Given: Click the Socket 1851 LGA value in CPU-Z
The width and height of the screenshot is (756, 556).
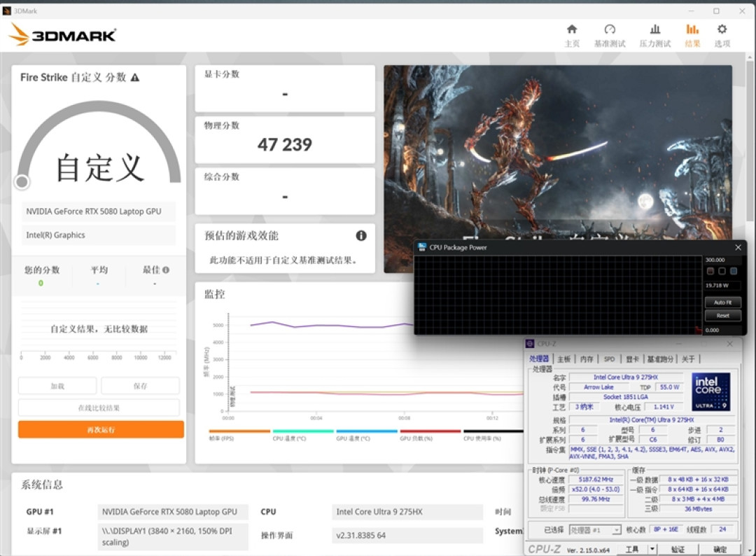Looking at the screenshot, I should (x=626, y=397).
